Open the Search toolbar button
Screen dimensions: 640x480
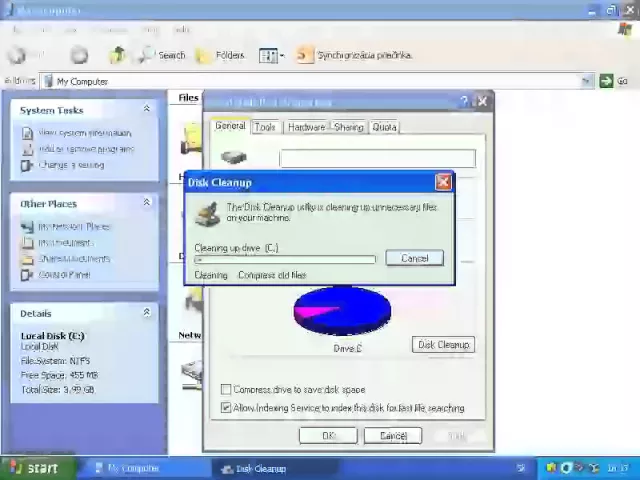pyautogui.click(x=162, y=55)
